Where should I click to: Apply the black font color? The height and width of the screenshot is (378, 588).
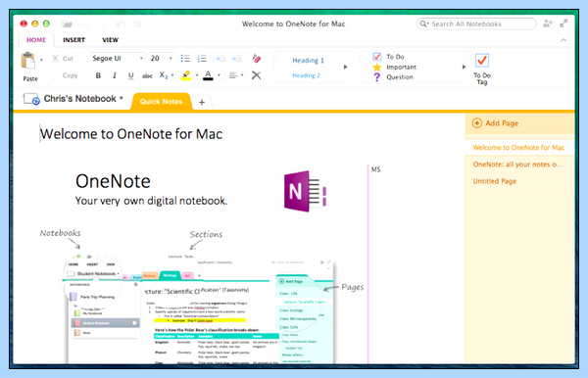click(x=208, y=75)
